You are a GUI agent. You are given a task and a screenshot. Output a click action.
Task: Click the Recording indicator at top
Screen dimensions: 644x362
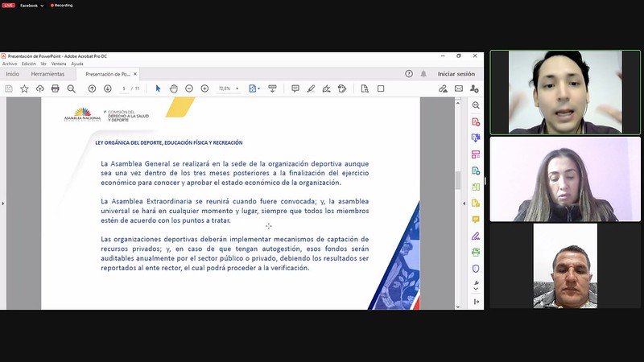(61, 6)
